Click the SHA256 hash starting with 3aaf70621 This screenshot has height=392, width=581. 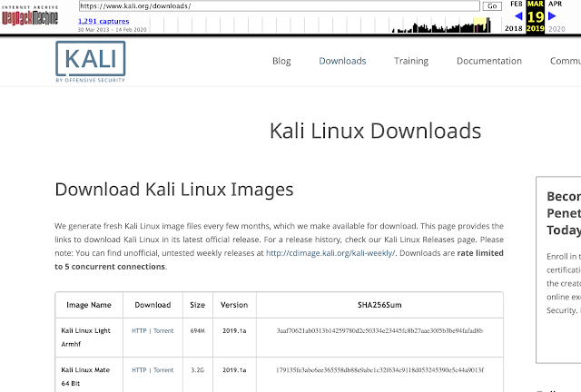[379, 330]
